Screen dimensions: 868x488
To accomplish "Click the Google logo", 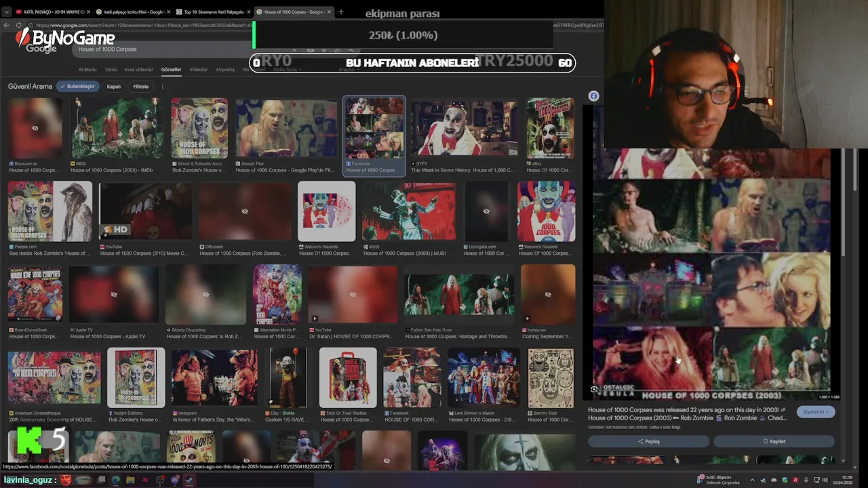I will click(x=41, y=49).
